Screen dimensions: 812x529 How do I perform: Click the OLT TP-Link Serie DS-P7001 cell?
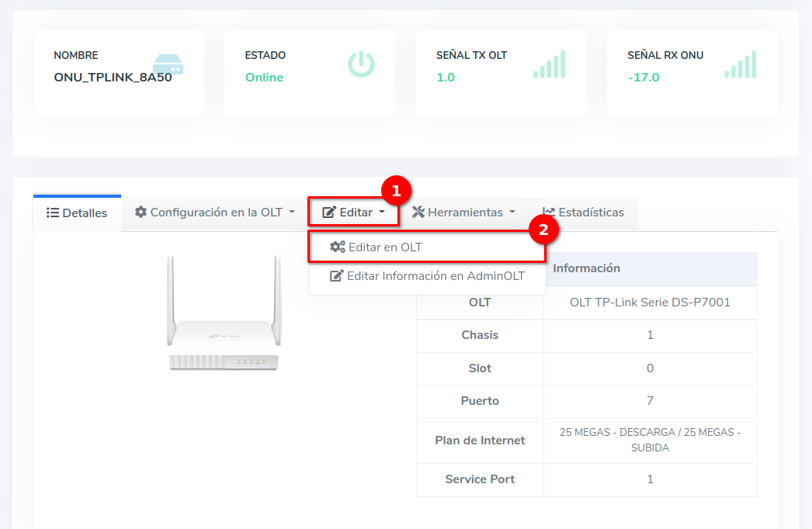650,303
